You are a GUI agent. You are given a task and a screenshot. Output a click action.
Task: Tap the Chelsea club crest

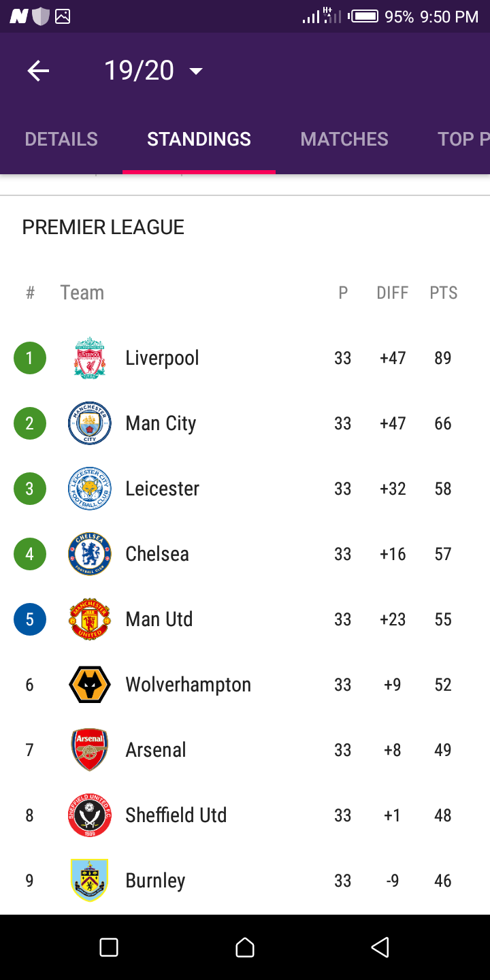[90, 554]
